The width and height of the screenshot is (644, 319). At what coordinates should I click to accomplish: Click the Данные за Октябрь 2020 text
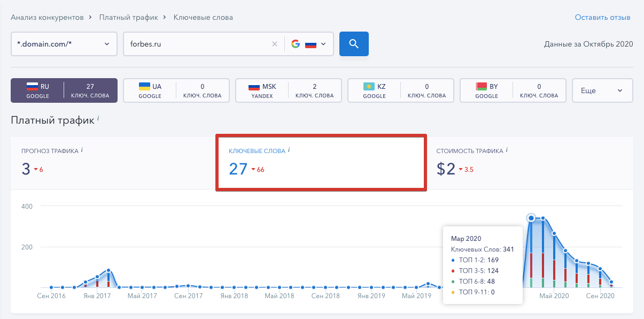tap(588, 44)
